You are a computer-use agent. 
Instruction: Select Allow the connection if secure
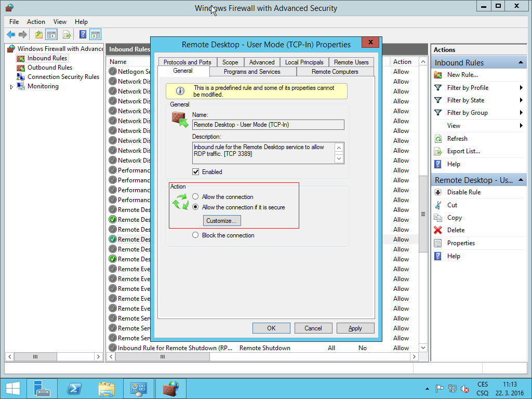[x=195, y=207]
